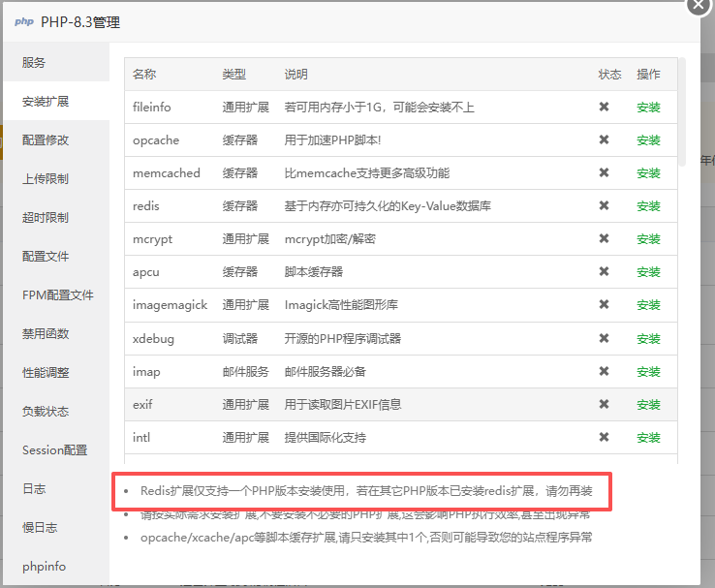
Task: Install the exif extension
Action: pos(648,405)
